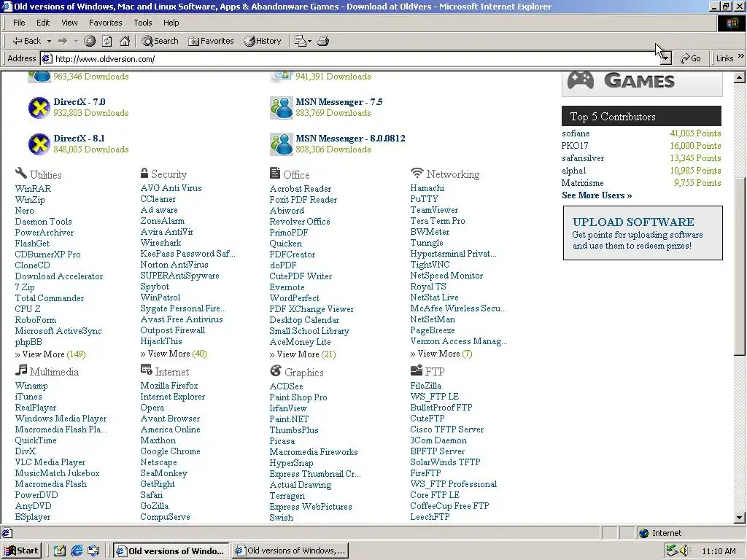Switch to second Old versions taskbar window
747x560 pixels.
290,551
